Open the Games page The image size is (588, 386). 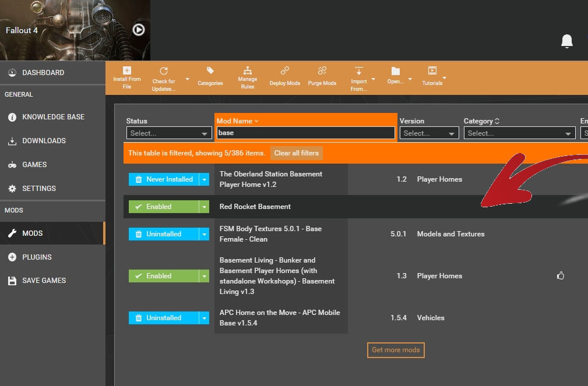(x=52, y=165)
